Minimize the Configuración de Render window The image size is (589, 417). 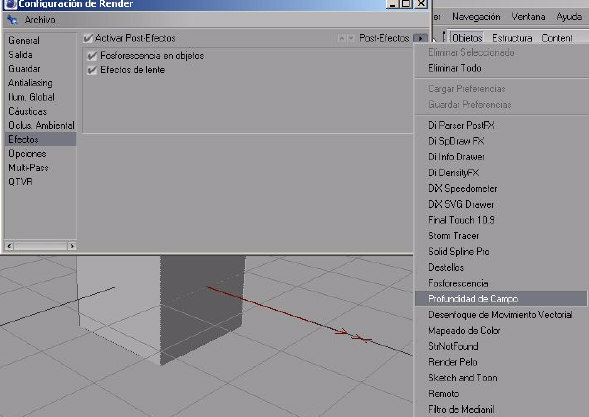click(393, 4)
